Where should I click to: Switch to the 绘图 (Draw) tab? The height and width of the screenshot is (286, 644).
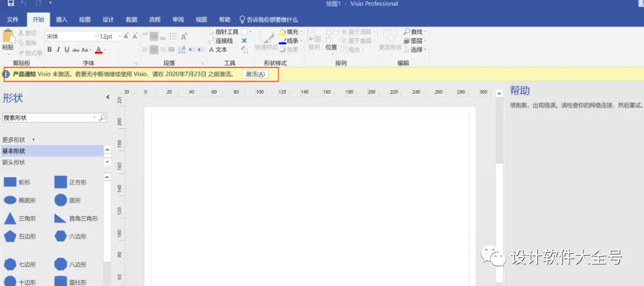point(85,20)
